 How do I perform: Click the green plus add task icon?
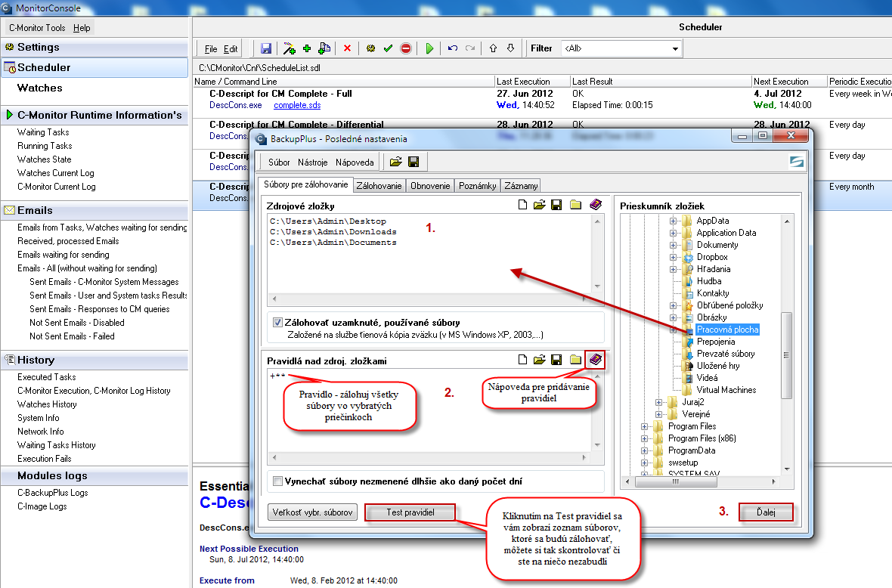[x=307, y=49]
